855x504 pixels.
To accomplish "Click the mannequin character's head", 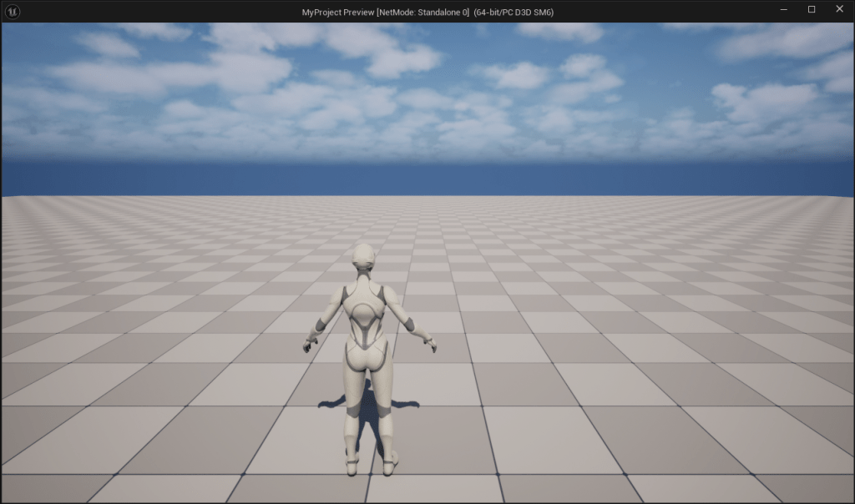I will (363, 257).
